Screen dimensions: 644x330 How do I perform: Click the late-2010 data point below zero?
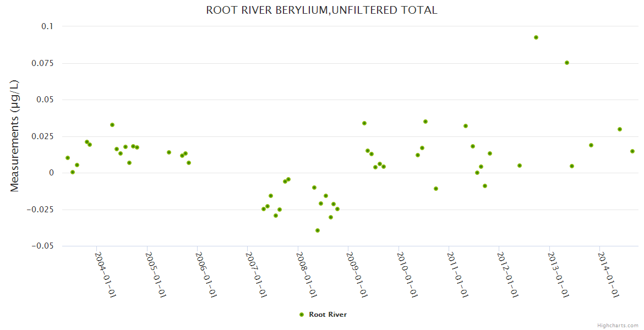click(x=436, y=189)
